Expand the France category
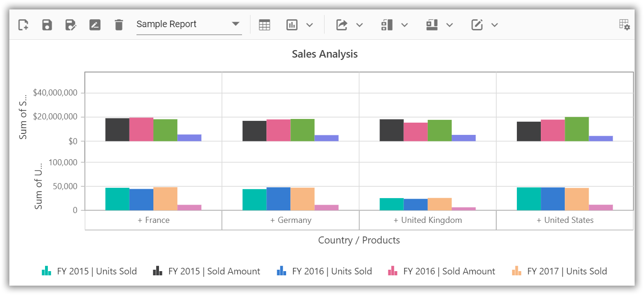This screenshot has height=295, width=644. click(x=154, y=220)
